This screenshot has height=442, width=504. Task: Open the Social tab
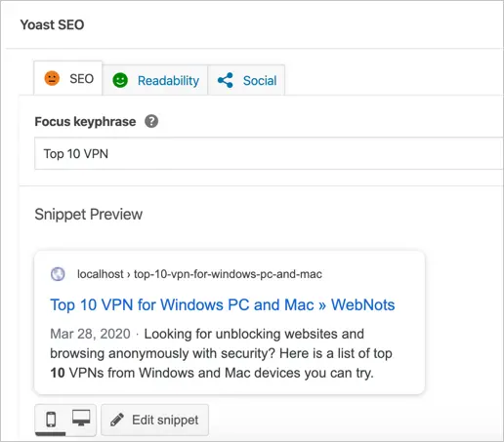click(x=246, y=80)
